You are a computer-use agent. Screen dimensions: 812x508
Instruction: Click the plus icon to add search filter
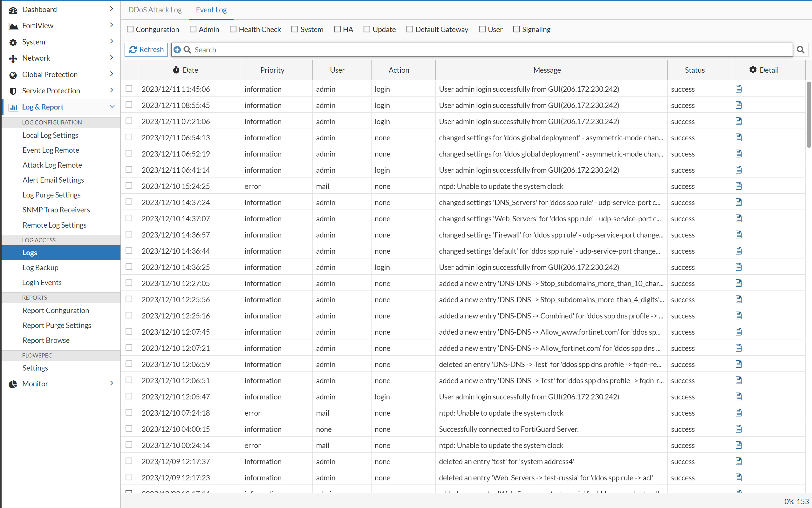click(x=178, y=50)
